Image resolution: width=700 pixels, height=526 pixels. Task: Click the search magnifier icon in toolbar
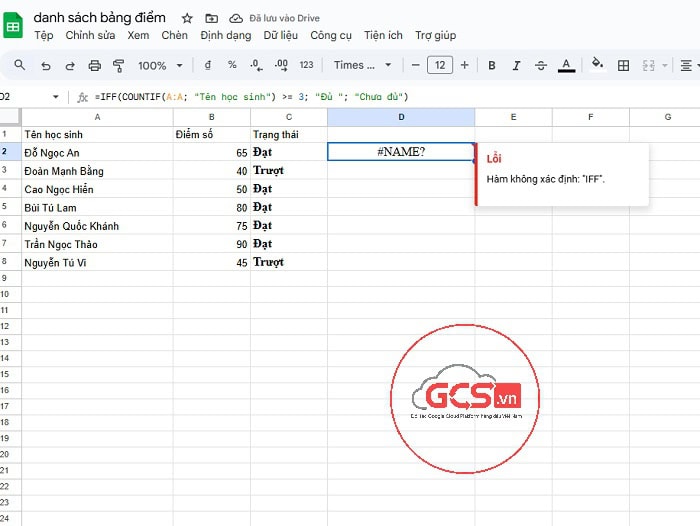(20, 66)
